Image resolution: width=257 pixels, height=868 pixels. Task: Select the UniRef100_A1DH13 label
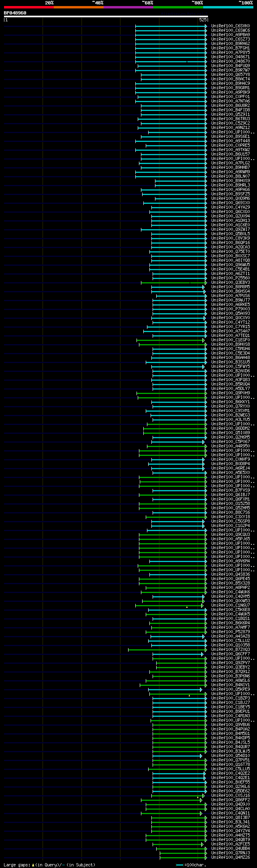click(x=230, y=221)
